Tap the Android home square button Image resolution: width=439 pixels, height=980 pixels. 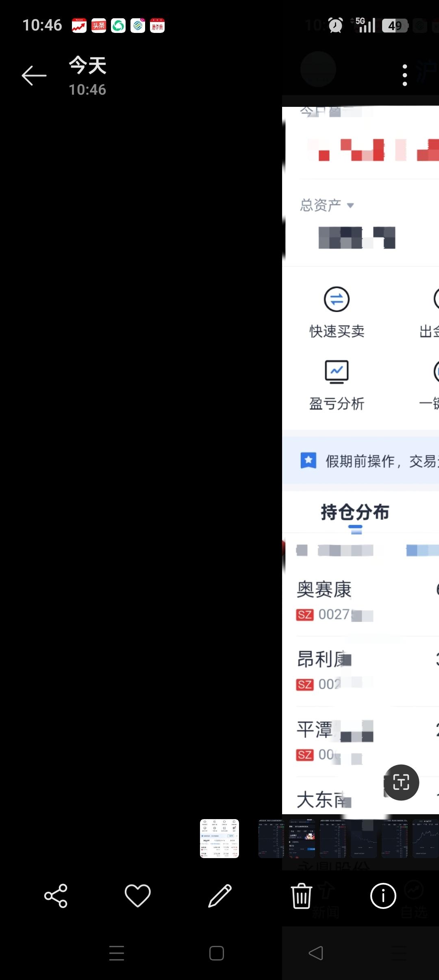(x=217, y=953)
